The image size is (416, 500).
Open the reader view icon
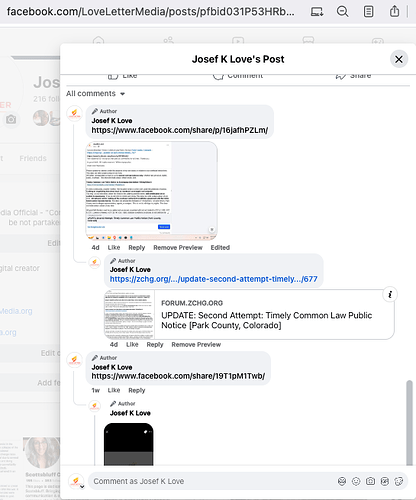(x=368, y=12)
